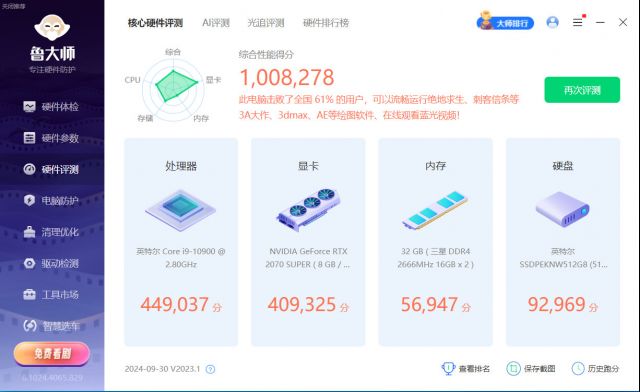
Task: Switch to AI评测 tab
Action: point(216,23)
